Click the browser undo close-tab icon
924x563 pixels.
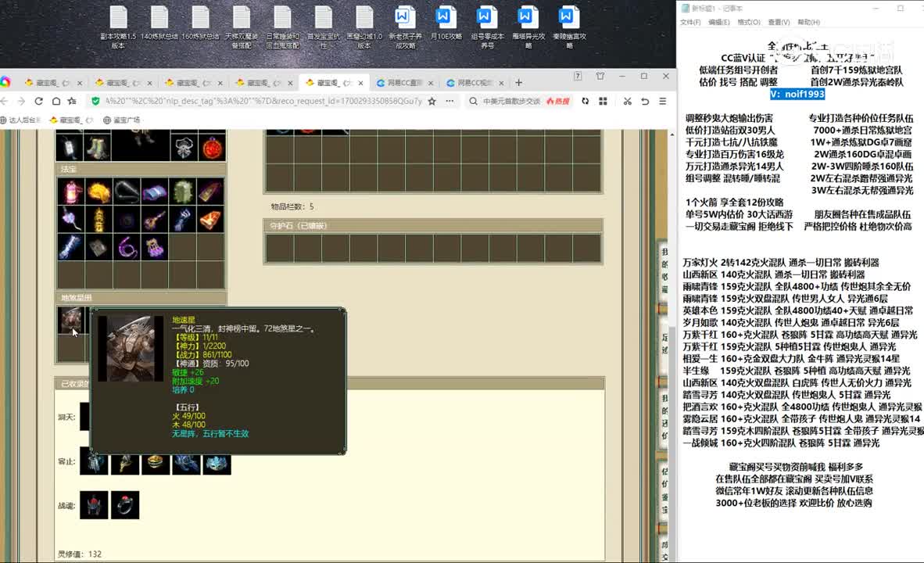click(x=645, y=101)
